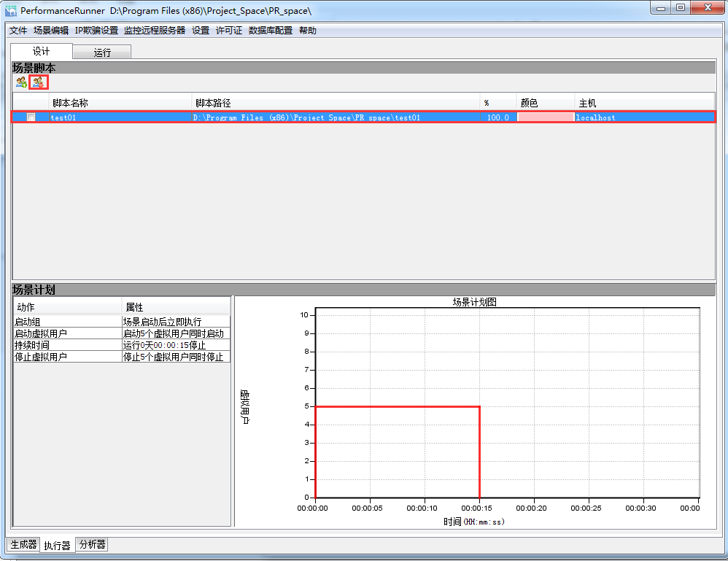Screen dimensions: 728x561
Task: Open the 场景编辑 menu
Action: pyautogui.click(x=51, y=31)
